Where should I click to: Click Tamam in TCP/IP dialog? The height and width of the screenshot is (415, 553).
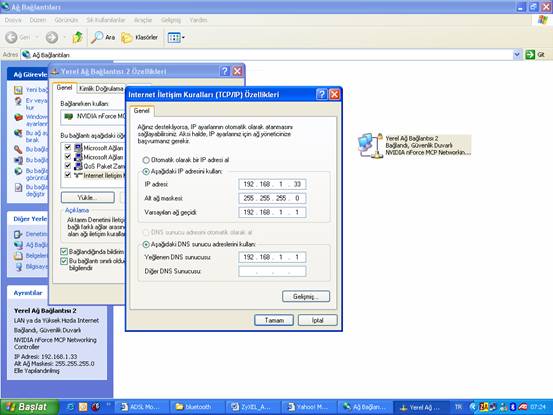(274, 320)
